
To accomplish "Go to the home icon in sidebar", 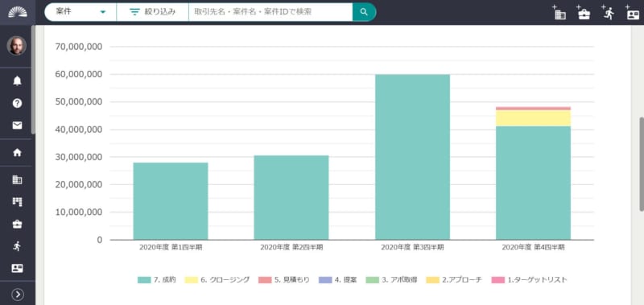I will 17,152.
